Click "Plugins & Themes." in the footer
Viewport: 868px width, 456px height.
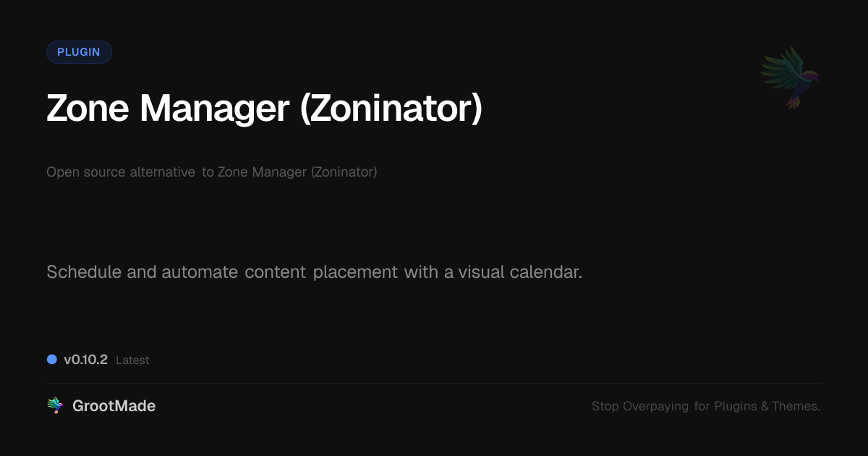click(x=767, y=406)
